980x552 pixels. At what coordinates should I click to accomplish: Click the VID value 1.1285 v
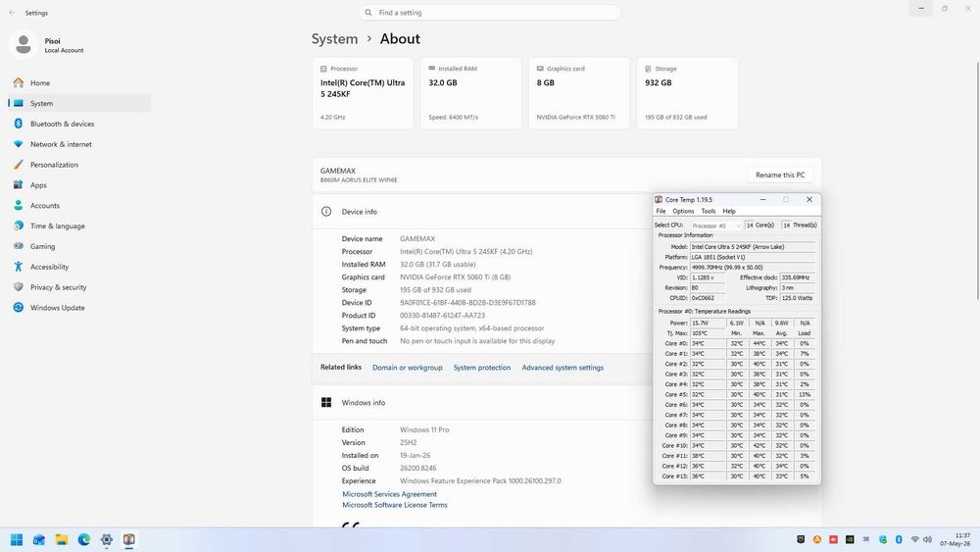pyautogui.click(x=707, y=277)
